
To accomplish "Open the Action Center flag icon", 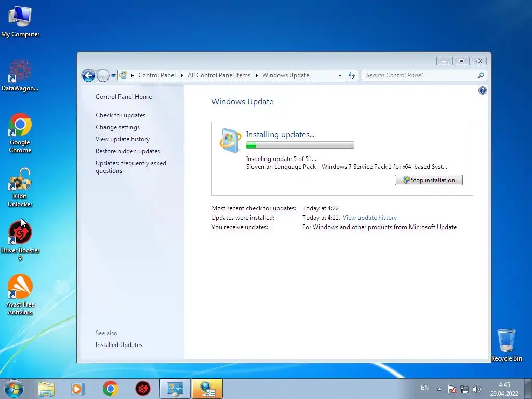I will click(451, 389).
